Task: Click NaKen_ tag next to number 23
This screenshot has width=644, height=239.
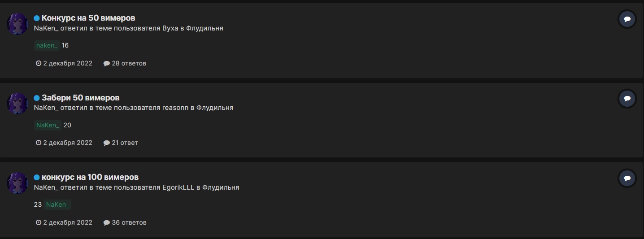Action: (57, 204)
